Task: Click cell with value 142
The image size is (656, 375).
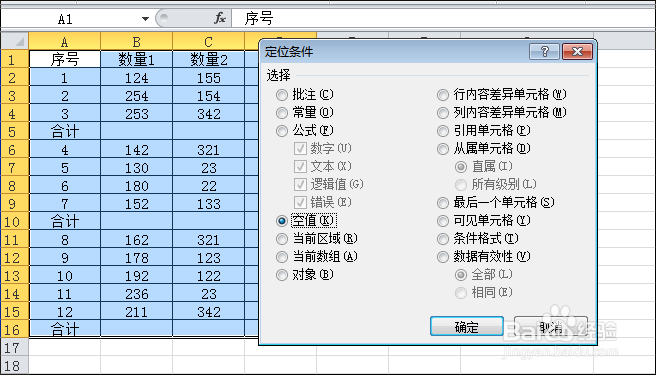Action: (x=136, y=149)
